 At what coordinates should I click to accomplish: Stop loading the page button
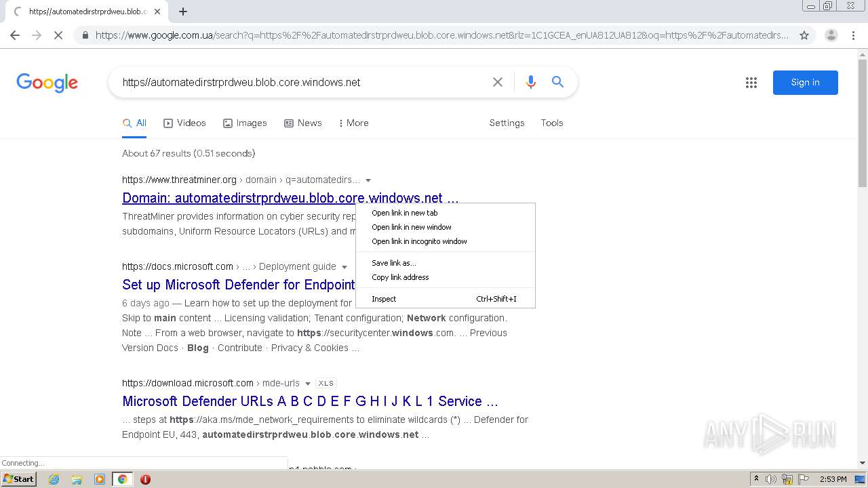58,35
